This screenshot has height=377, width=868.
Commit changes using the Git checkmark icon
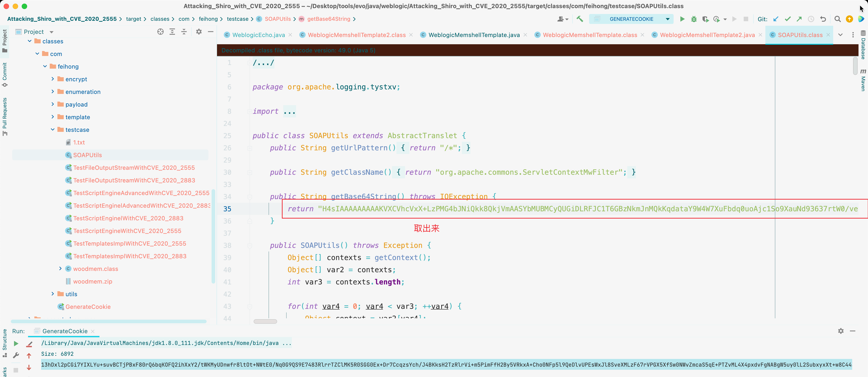pyautogui.click(x=788, y=19)
